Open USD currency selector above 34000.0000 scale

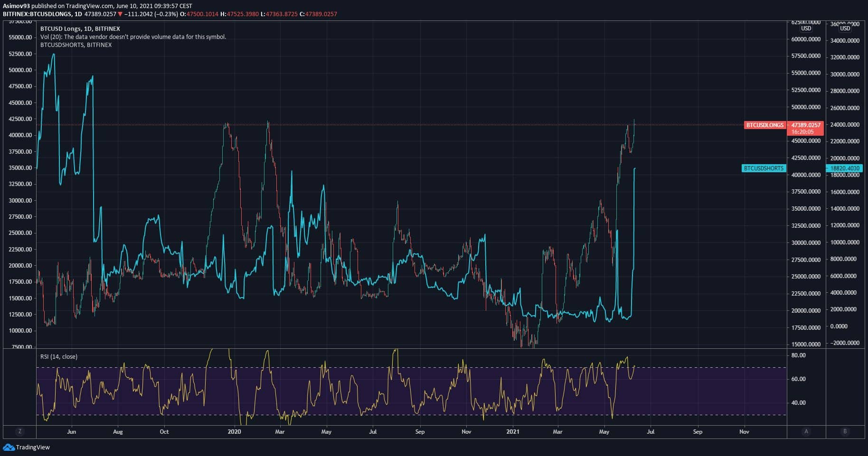[x=845, y=28]
